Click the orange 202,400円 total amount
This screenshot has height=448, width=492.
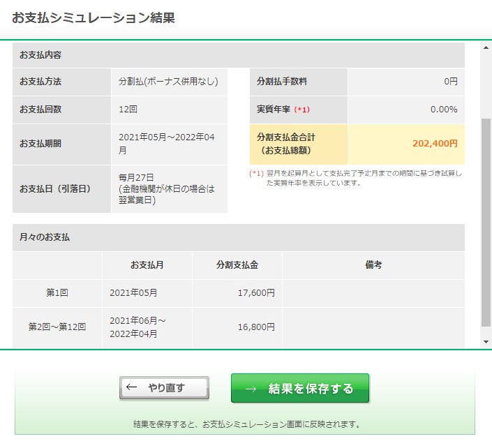435,144
